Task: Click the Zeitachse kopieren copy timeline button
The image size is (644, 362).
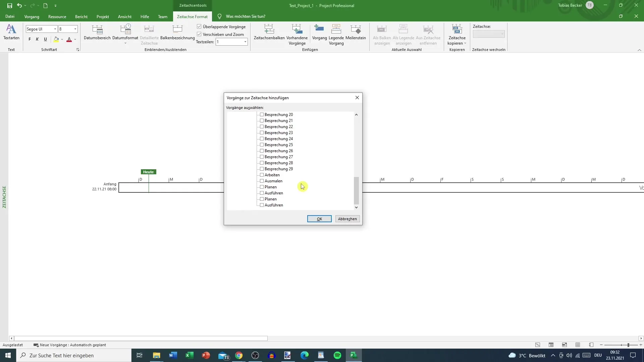Action: pos(457,35)
